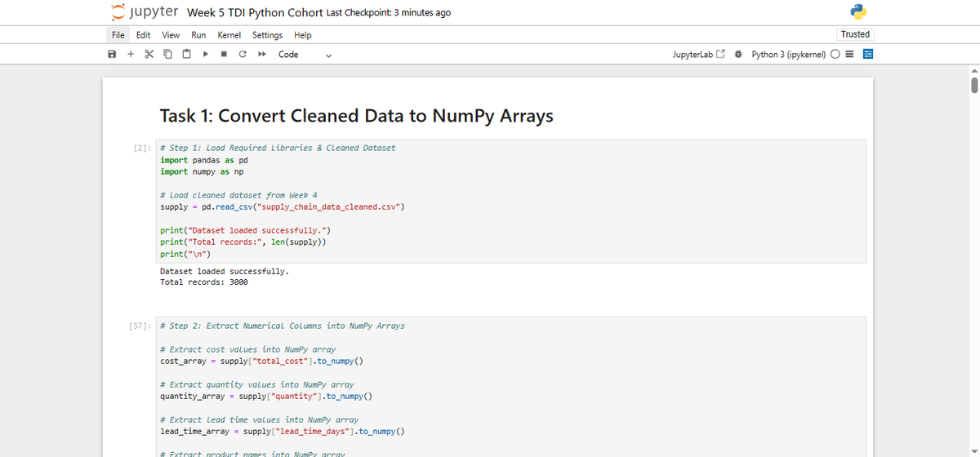Click the quantity_array assignment line
The height and width of the screenshot is (457, 980).
[x=266, y=397]
